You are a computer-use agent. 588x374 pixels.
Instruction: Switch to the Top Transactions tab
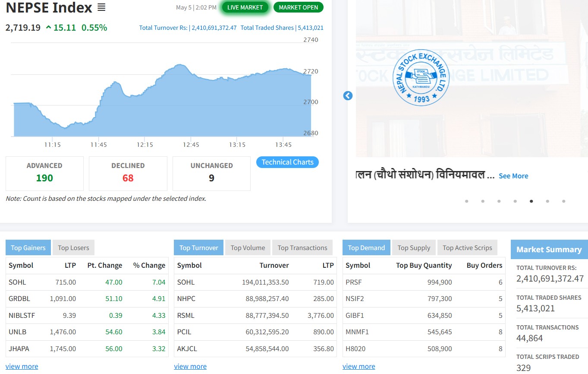point(302,247)
